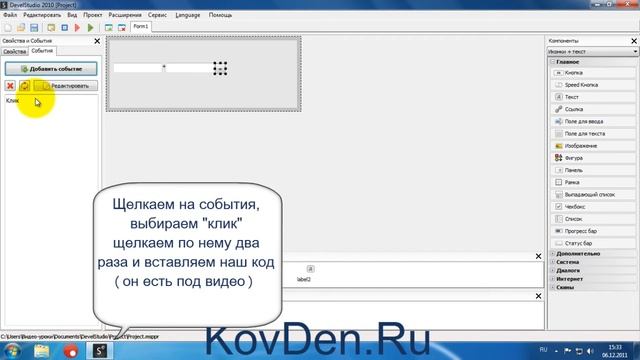Click the blue Stop toolbar icon
This screenshot has width=640, height=360.
coord(64,28)
